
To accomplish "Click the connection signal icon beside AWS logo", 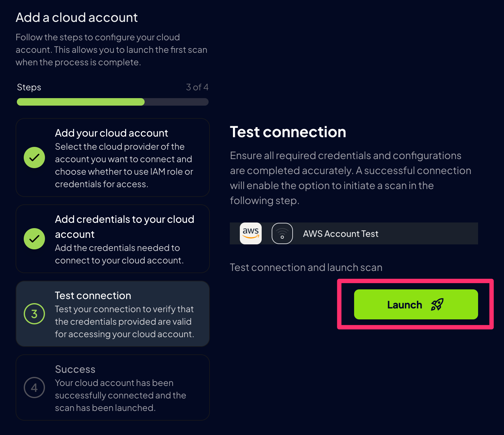I will (x=282, y=233).
